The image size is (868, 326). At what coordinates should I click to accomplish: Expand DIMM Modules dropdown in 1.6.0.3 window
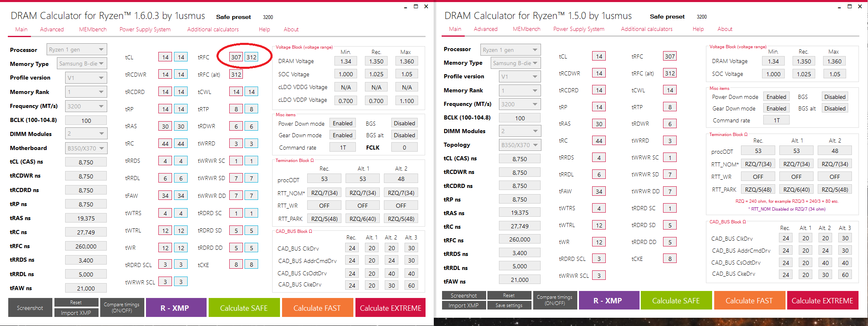[x=86, y=134]
